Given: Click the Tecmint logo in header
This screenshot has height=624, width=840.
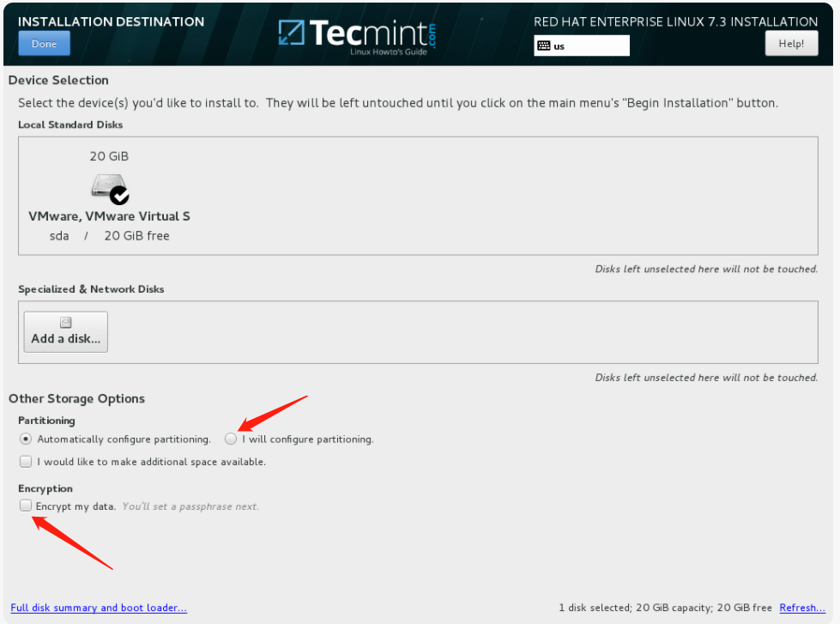Looking at the screenshot, I should point(357,36).
